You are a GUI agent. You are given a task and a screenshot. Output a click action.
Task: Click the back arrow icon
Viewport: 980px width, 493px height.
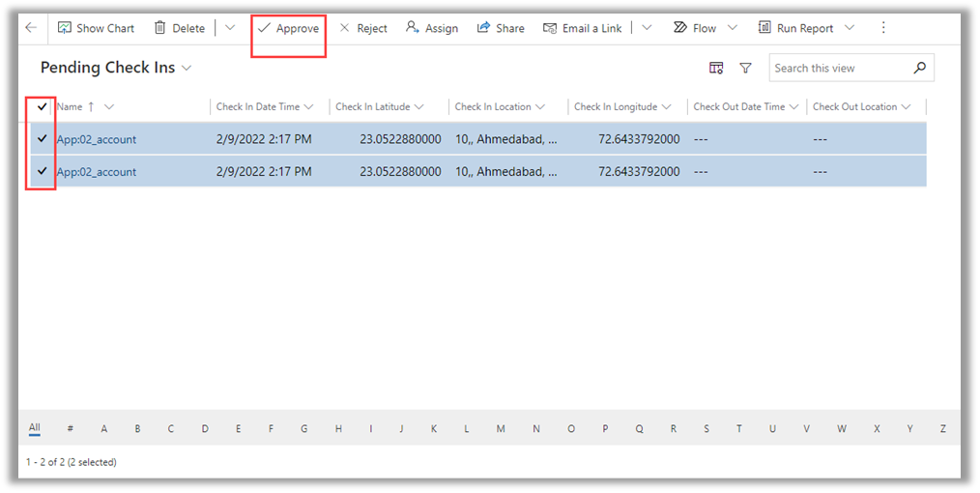point(31,28)
